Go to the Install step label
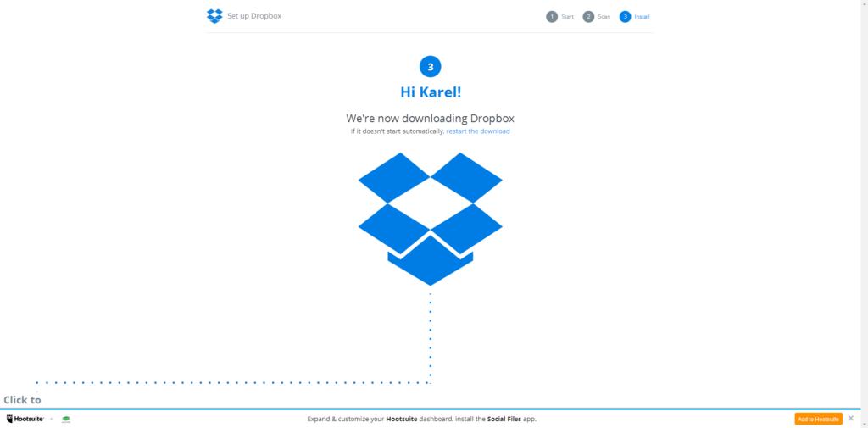 click(643, 17)
